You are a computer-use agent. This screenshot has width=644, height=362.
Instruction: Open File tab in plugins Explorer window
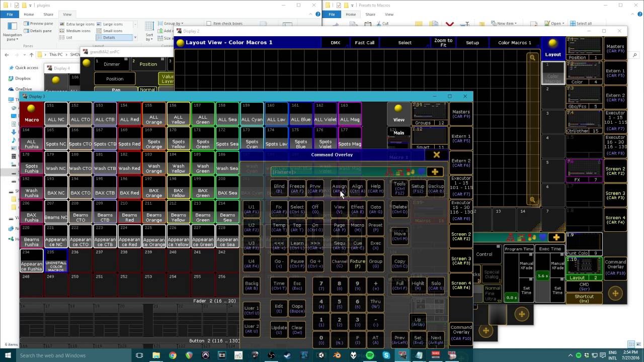click(10, 14)
